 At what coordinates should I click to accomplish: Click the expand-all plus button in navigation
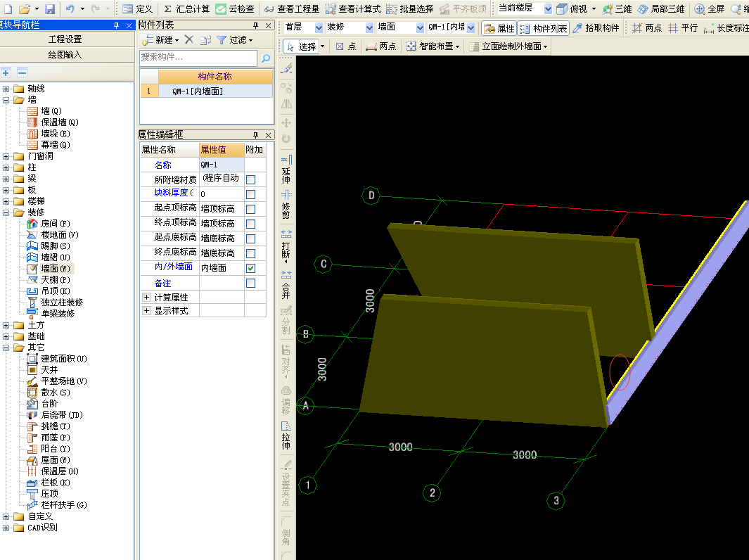(6, 72)
